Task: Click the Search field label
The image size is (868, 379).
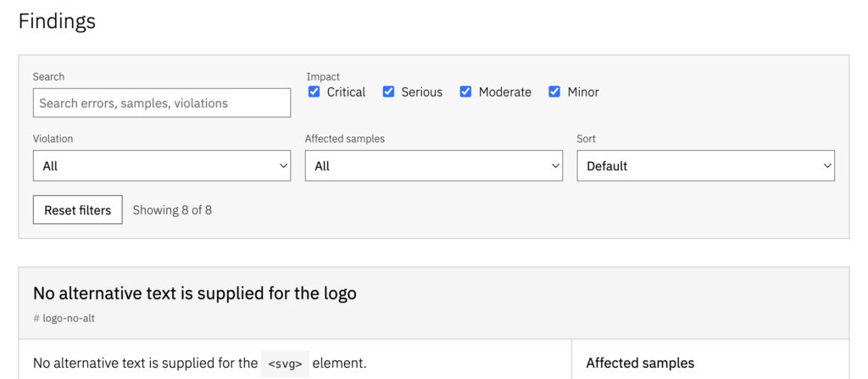Action: [x=48, y=76]
